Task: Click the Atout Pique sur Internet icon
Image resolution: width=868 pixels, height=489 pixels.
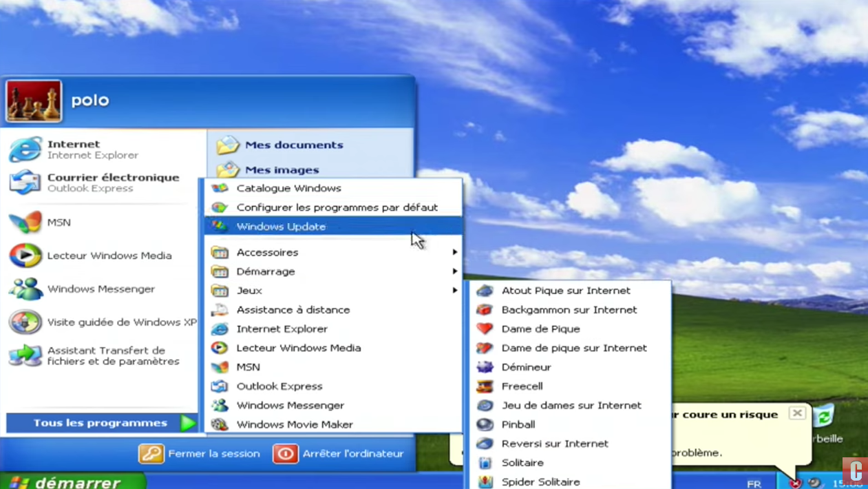Action: click(485, 291)
